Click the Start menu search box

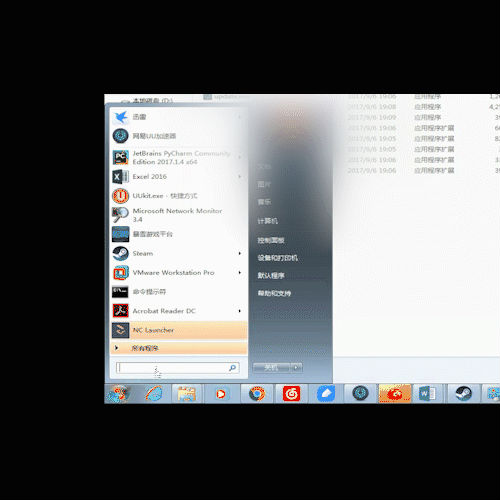[178, 368]
